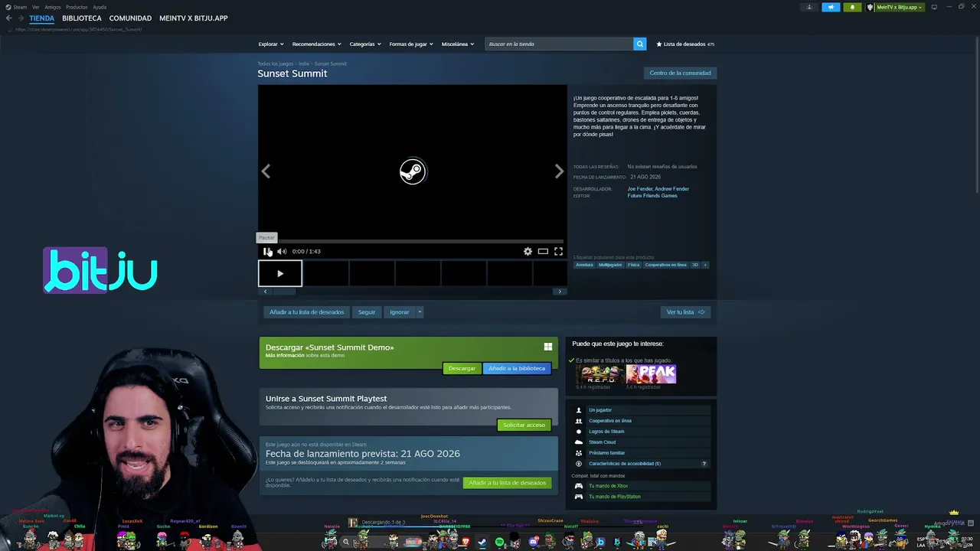The width and height of the screenshot is (980, 551).
Task: Mute the trailer volume speaker icon
Action: tap(282, 251)
